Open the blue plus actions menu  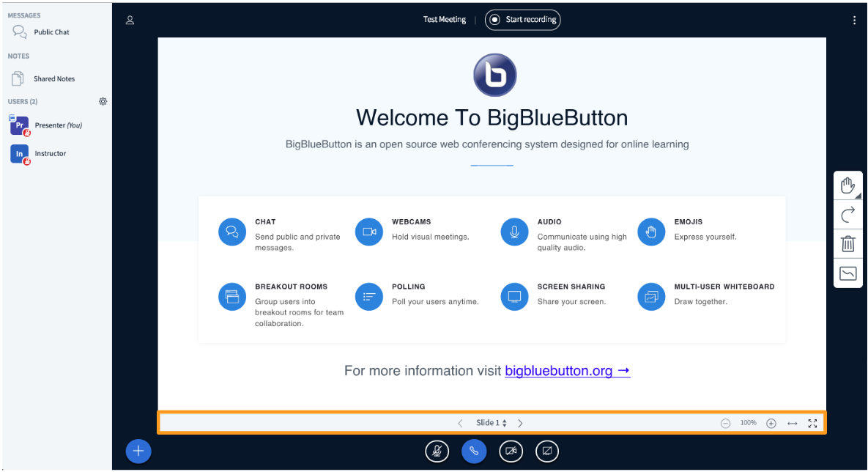point(138,451)
